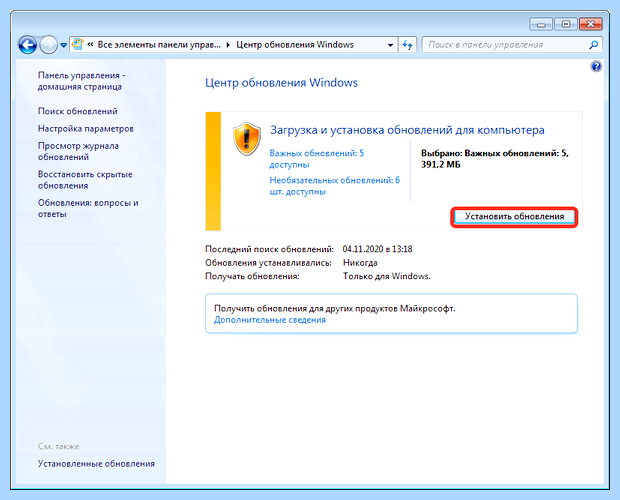Refresh the page with the refresh icon
The width and height of the screenshot is (620, 500).
(x=407, y=45)
